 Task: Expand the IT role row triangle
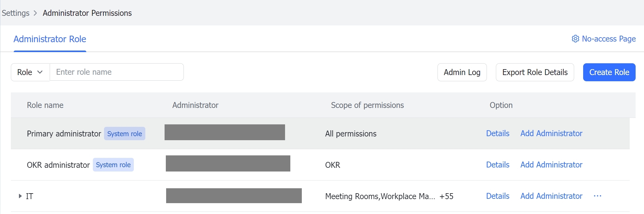tap(20, 196)
